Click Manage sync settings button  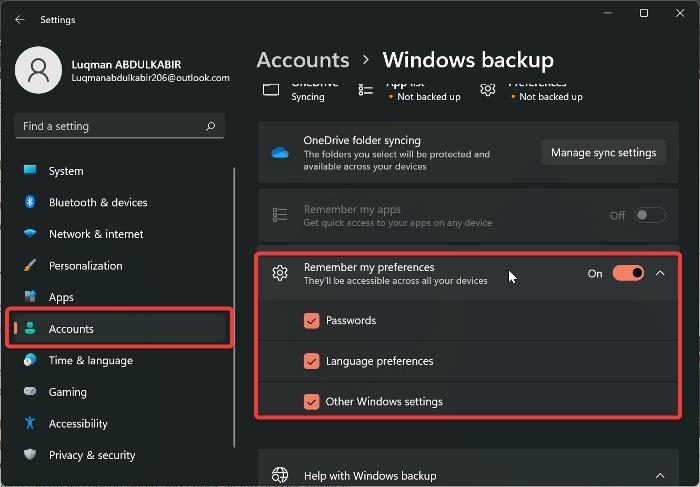604,153
